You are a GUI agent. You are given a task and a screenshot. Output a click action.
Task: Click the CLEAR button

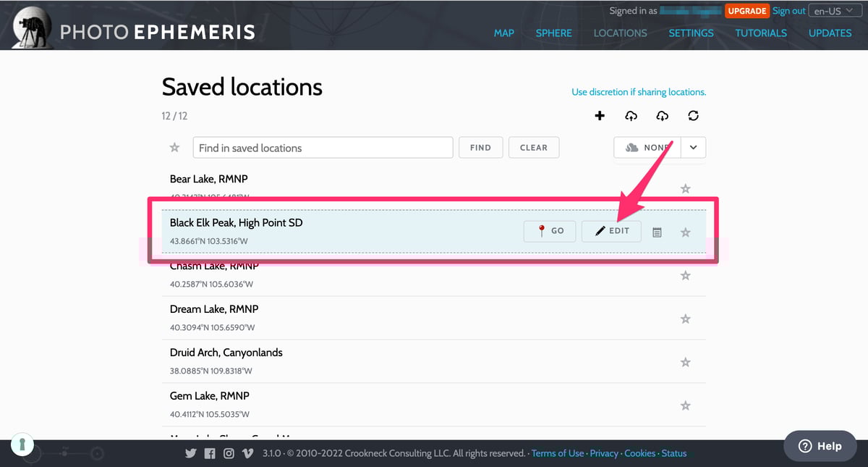click(534, 148)
